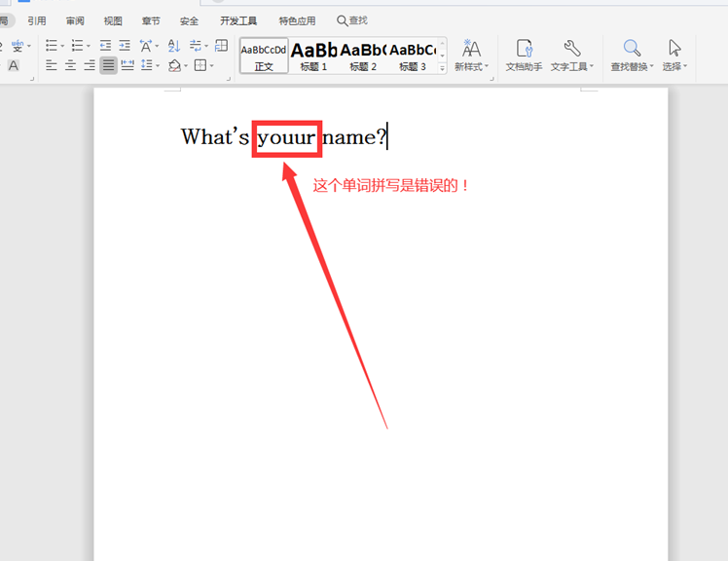Expand the bullet list dropdown arrow

[62, 46]
